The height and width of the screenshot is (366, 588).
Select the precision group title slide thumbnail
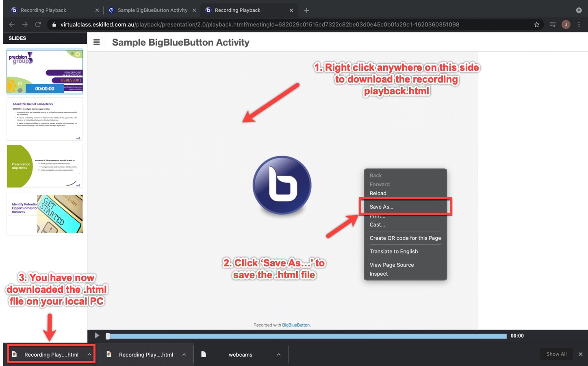45,72
